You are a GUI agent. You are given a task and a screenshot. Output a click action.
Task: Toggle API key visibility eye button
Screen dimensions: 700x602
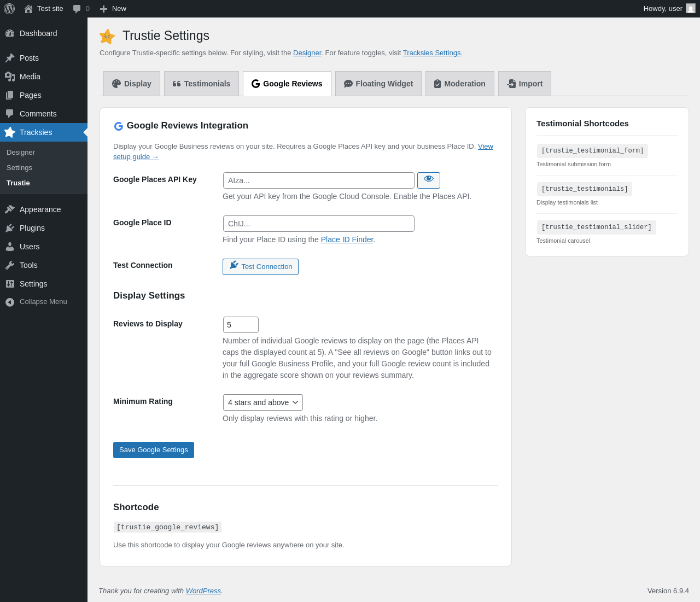click(429, 180)
